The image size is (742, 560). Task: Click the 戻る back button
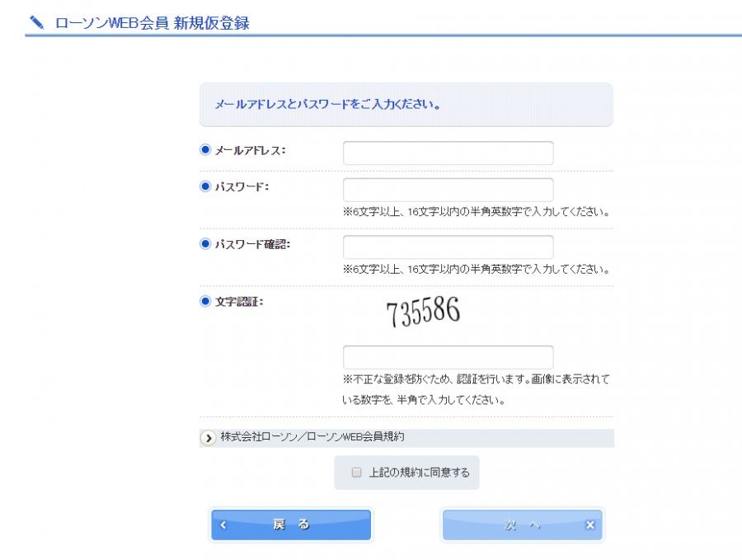pyautogui.click(x=291, y=525)
